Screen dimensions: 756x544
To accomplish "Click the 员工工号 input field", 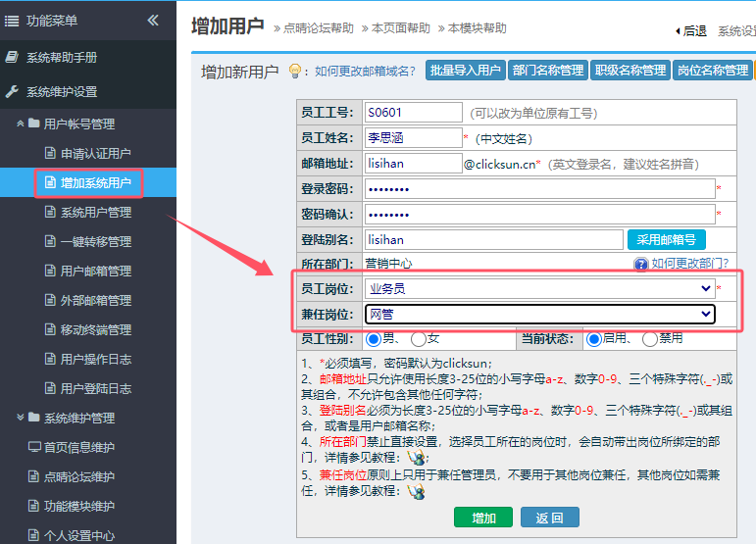I will click(x=412, y=113).
